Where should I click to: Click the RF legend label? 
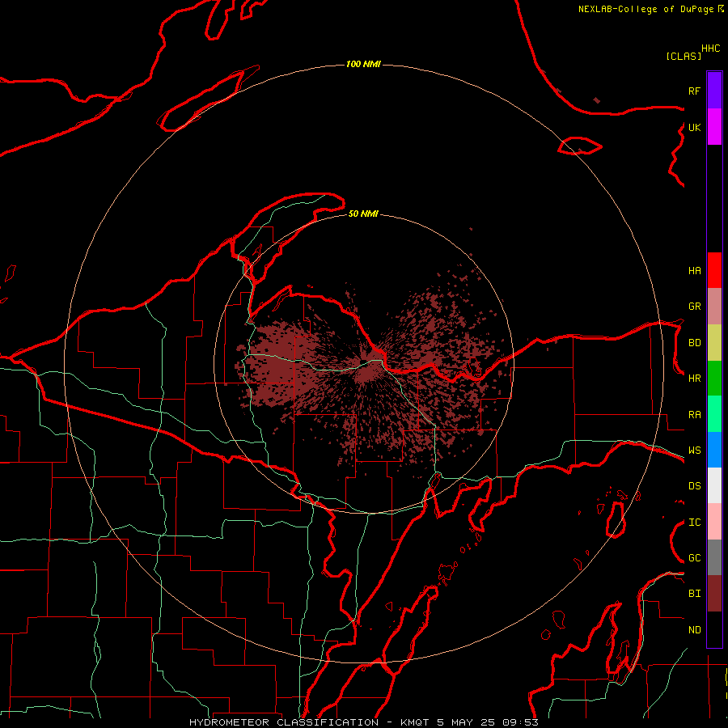point(694,91)
